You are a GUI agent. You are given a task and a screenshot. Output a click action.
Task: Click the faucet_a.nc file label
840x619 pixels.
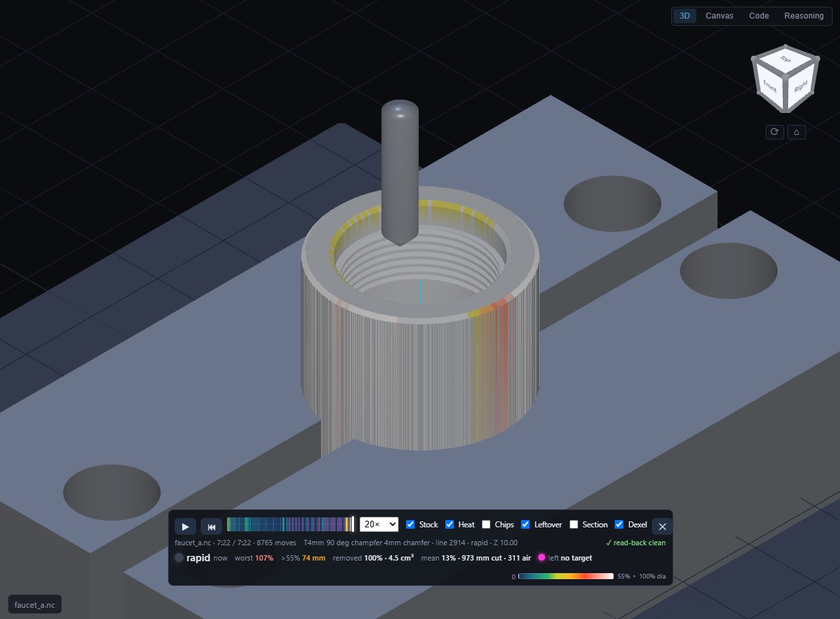click(x=35, y=604)
